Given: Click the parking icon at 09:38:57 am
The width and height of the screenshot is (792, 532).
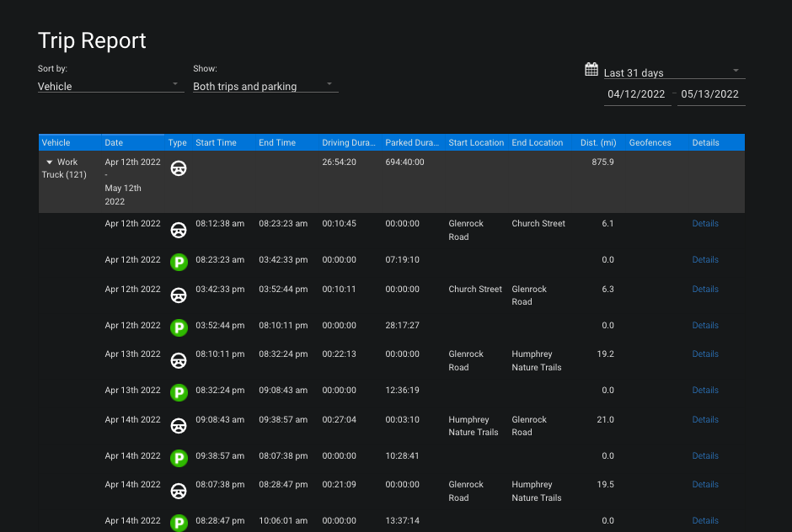Looking at the screenshot, I should click(x=179, y=458).
